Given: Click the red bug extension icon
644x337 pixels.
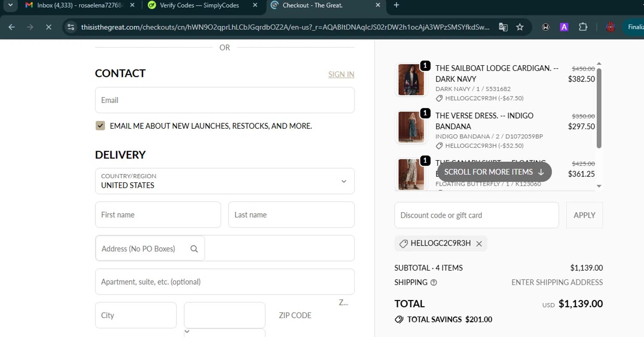Looking at the screenshot, I should pyautogui.click(x=611, y=27).
